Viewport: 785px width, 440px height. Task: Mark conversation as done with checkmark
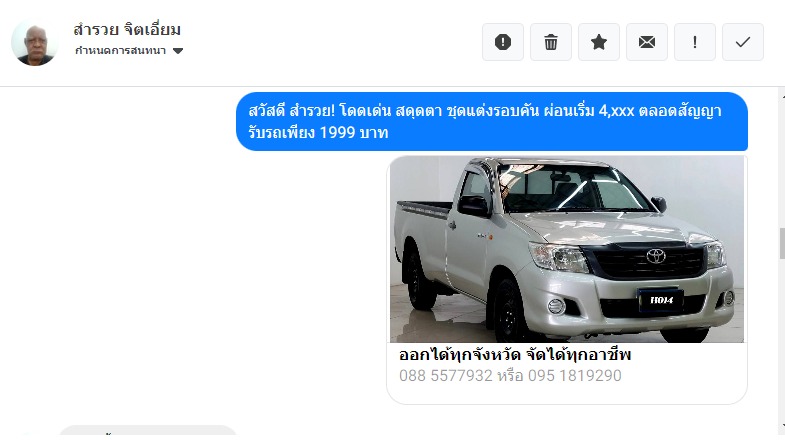(743, 42)
